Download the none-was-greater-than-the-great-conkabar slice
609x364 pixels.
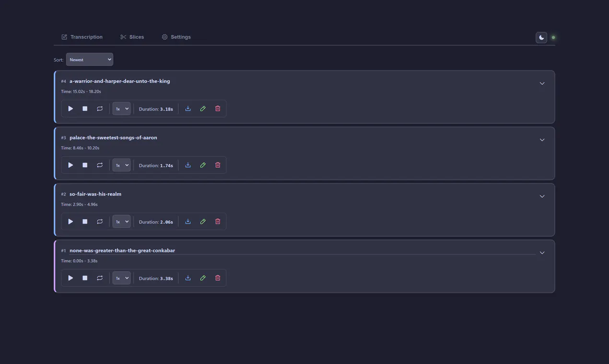188,278
